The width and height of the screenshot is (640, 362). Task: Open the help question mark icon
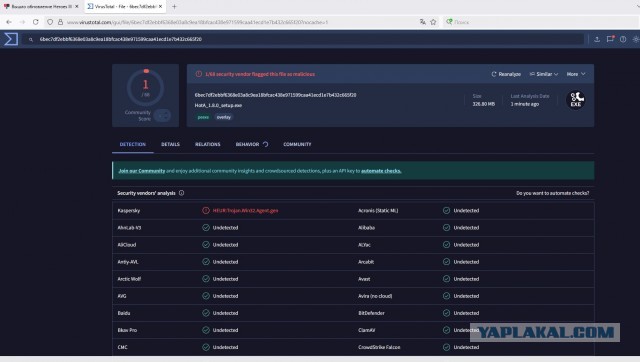point(623,39)
